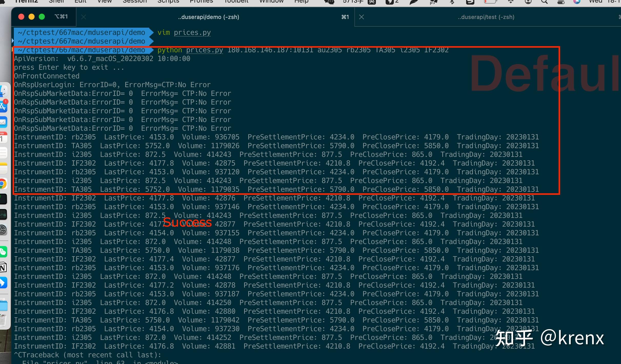Open Bluetooth status menu
Screen dimensions: 621x364
(452, 2)
